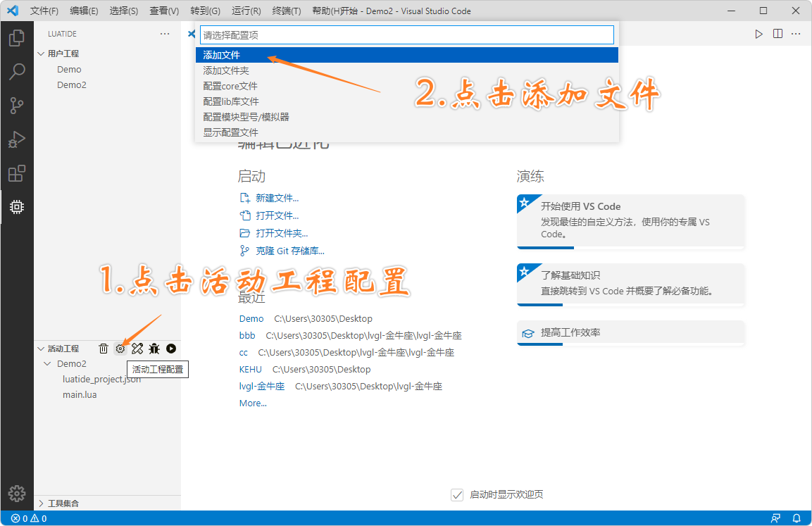Select 添加文件 in the config list
The width and height of the screenshot is (812, 526).
click(x=407, y=55)
